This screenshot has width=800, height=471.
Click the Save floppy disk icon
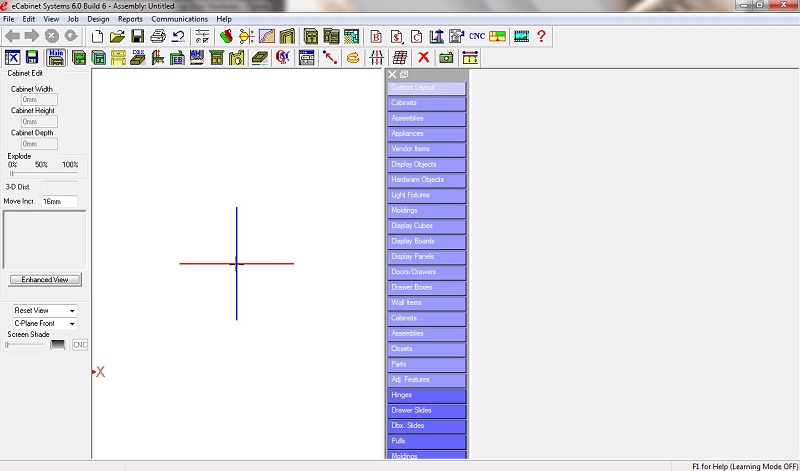138,36
